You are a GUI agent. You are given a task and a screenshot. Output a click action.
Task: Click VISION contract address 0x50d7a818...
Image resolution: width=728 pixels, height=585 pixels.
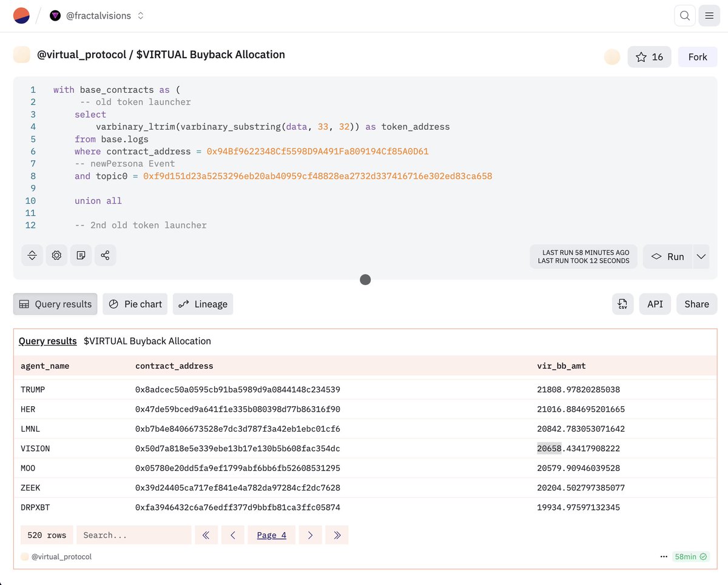pos(238,449)
